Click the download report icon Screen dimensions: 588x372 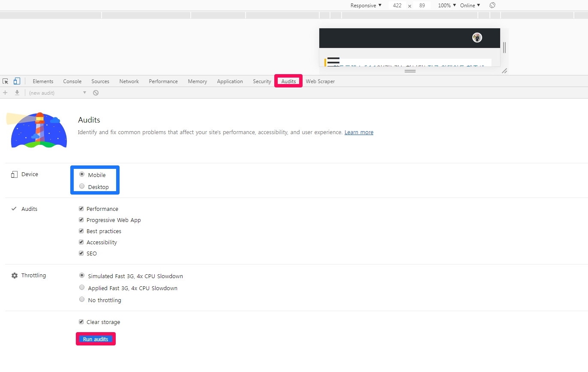tap(17, 93)
